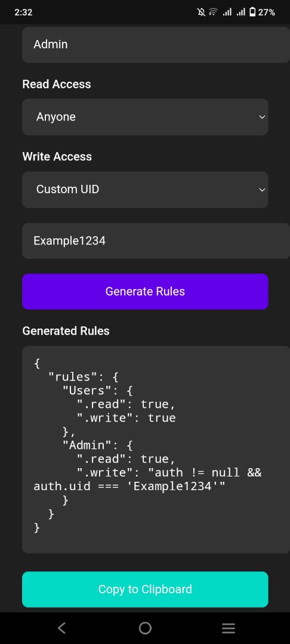Tap the first cellular signal icon
The image size is (290, 644).
click(x=227, y=13)
